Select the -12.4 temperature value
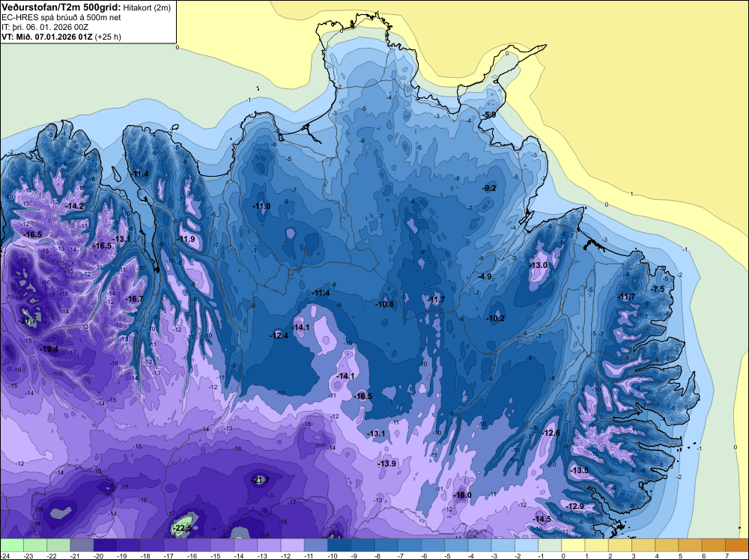 (x=279, y=335)
